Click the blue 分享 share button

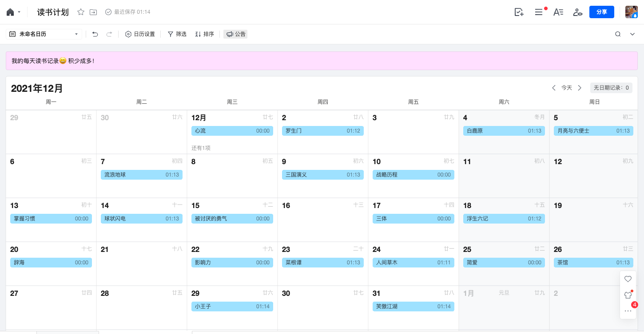point(602,12)
